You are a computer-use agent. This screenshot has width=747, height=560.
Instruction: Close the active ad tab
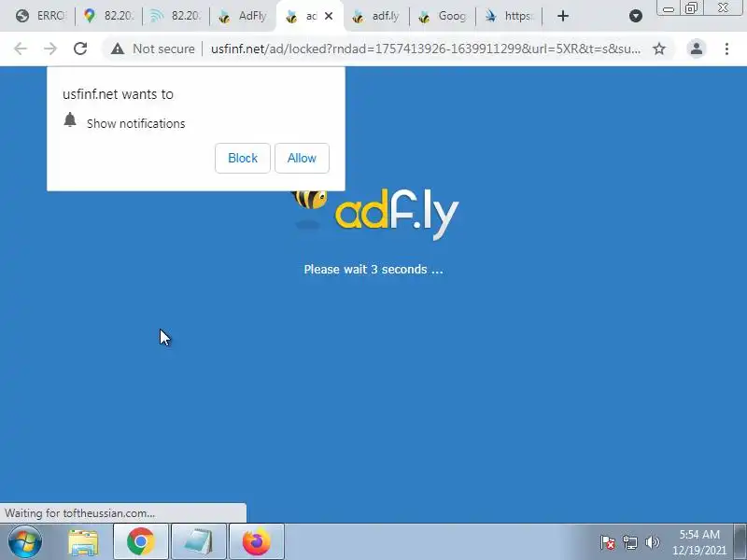click(329, 16)
